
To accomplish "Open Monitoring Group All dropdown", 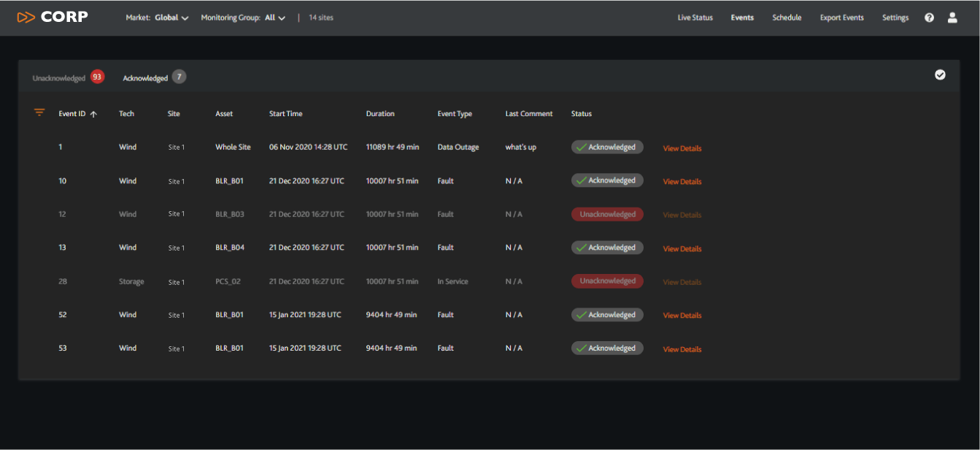I will click(243, 18).
